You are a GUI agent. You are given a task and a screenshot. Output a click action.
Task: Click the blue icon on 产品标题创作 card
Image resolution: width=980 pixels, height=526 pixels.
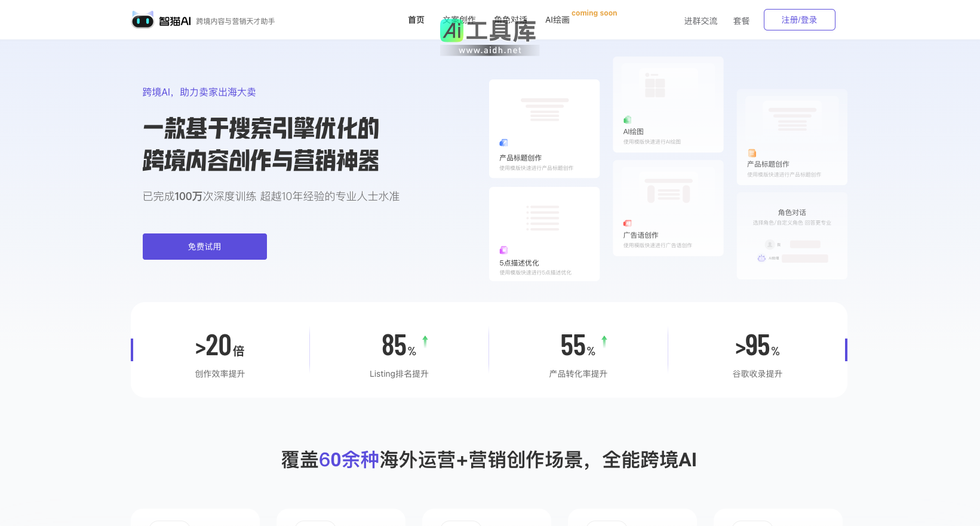pyautogui.click(x=503, y=143)
